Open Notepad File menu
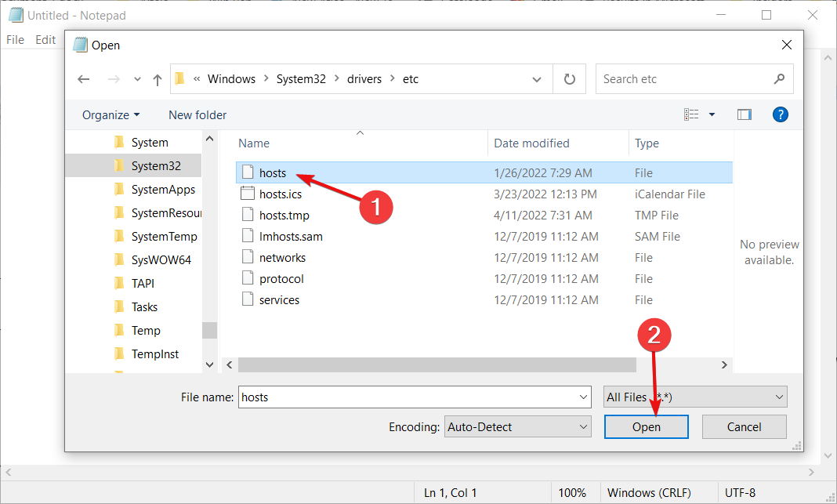This screenshot has height=504, width=837. [x=15, y=40]
